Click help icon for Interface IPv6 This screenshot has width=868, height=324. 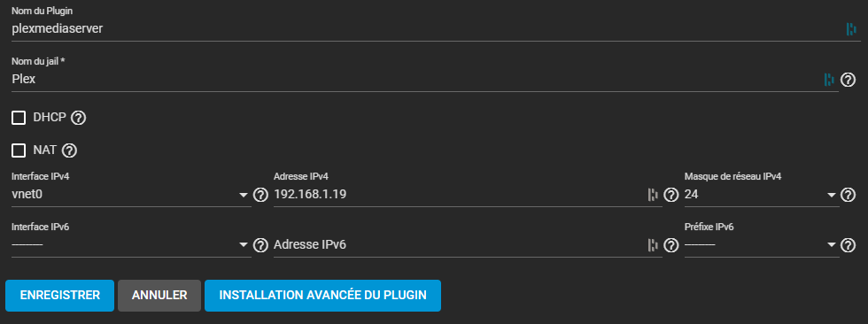[260, 245]
